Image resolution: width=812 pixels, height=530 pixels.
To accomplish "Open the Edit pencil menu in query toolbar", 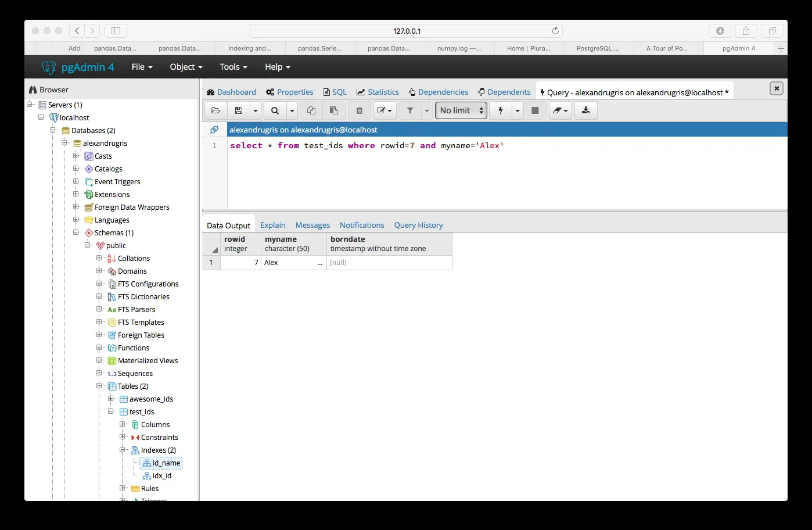I will point(385,110).
